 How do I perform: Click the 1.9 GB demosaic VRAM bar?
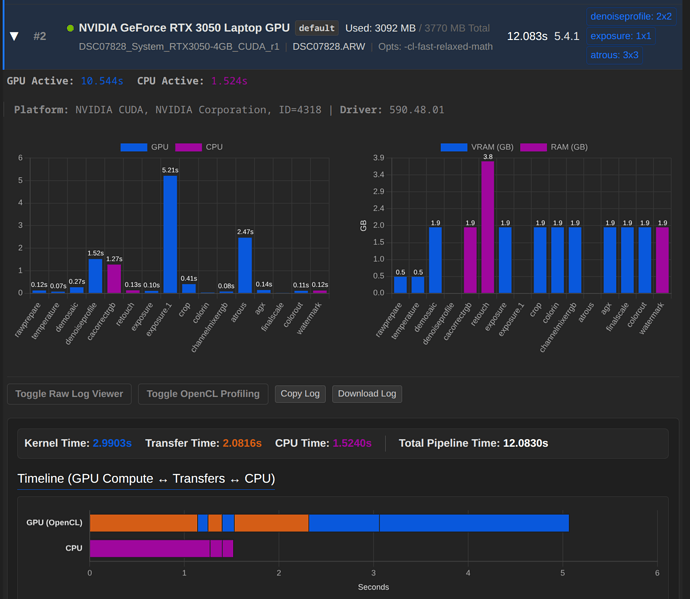point(435,260)
